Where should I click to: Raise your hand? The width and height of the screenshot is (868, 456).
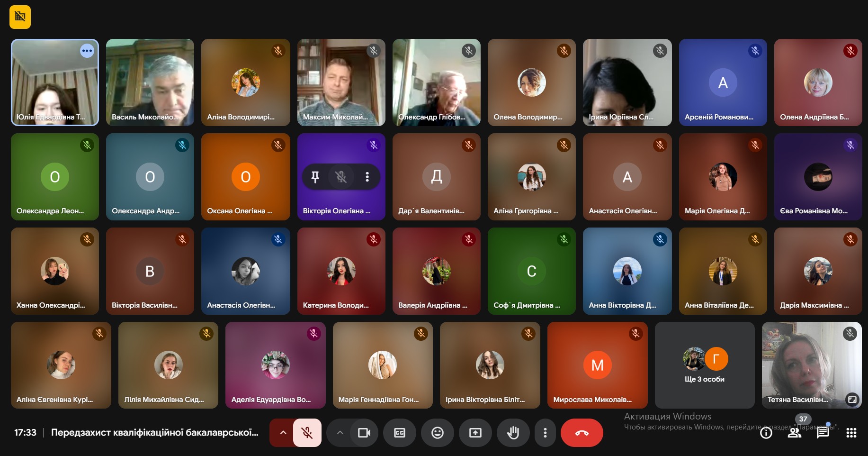tap(513, 433)
